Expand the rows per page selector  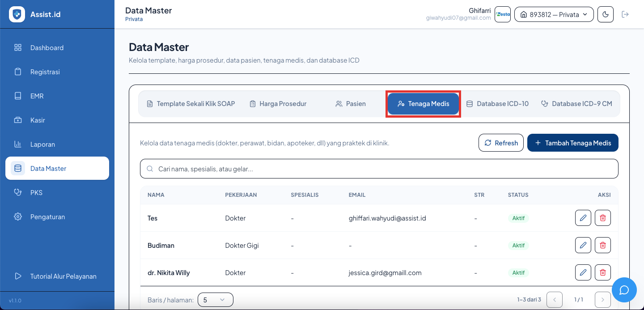tap(216, 300)
